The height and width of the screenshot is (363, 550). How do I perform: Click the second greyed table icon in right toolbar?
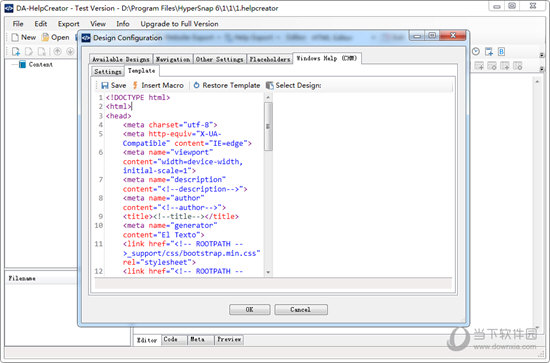point(492,66)
